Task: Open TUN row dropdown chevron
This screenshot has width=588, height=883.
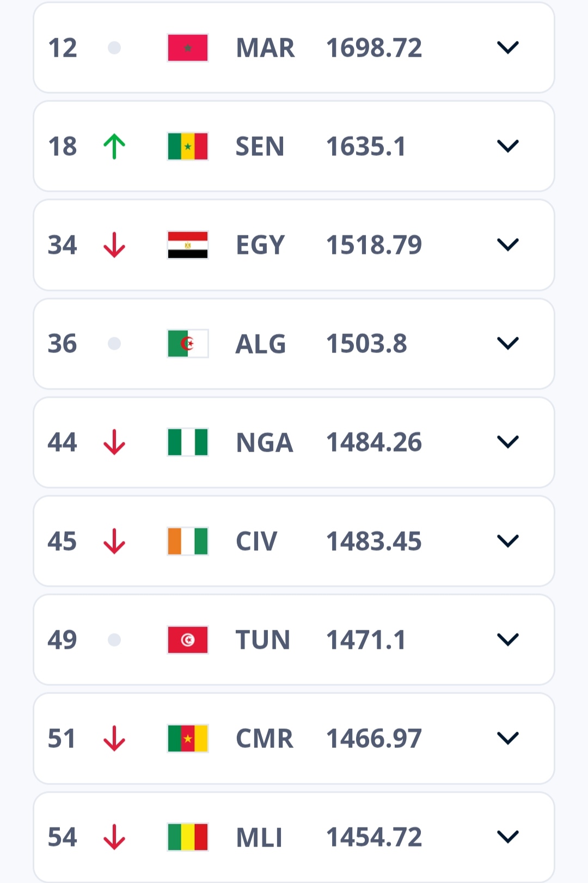Action: 508,640
